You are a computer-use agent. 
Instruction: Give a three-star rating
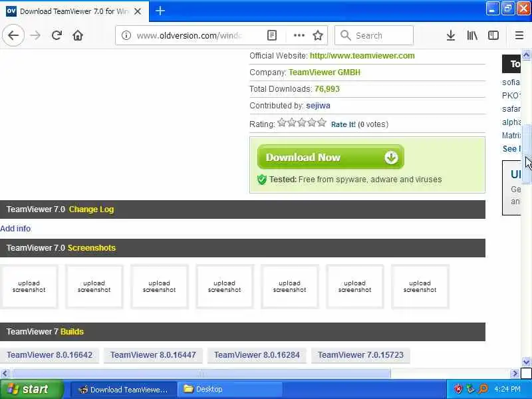302,122
